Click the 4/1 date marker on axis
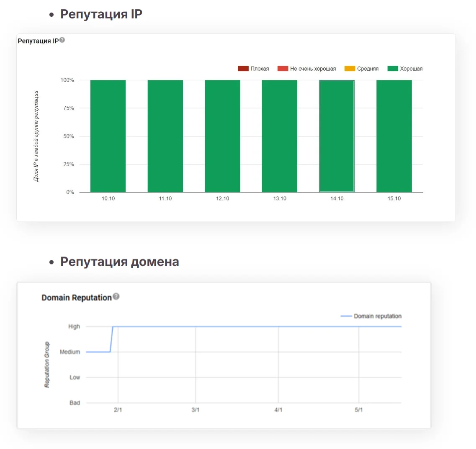476x449 pixels. 278,410
